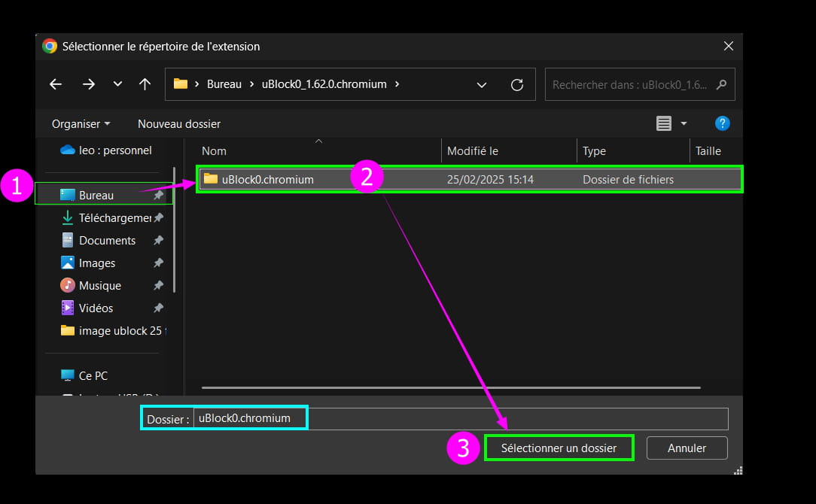Open the view options dropdown arrow

(x=684, y=123)
